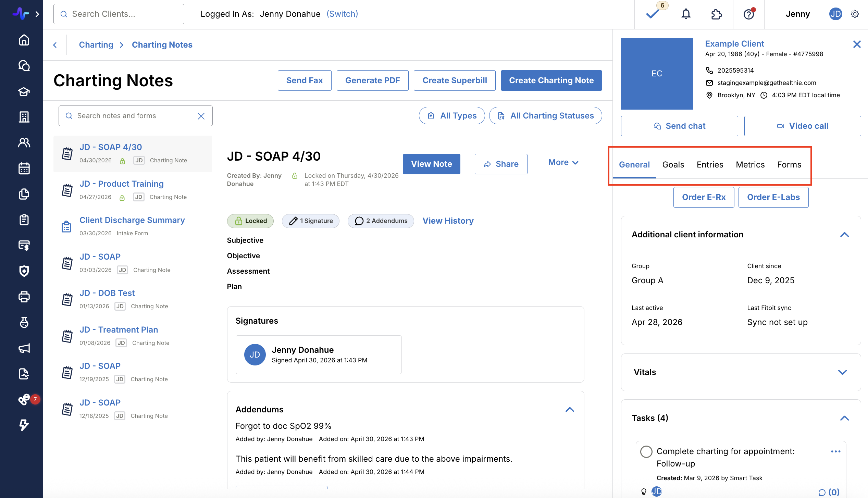868x498 pixels.
Task: Open the settings gear icon
Action: 855,14
